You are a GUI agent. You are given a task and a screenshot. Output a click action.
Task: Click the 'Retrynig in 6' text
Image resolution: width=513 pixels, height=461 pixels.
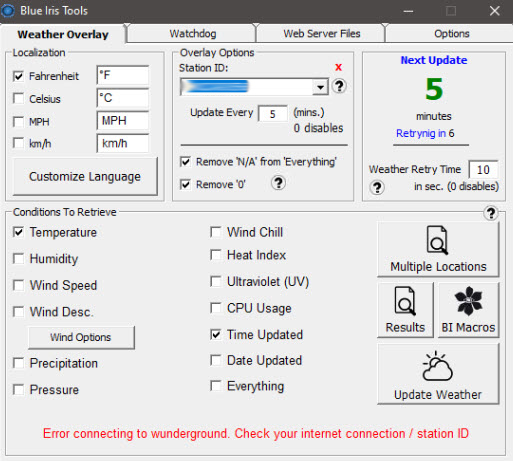(425, 134)
